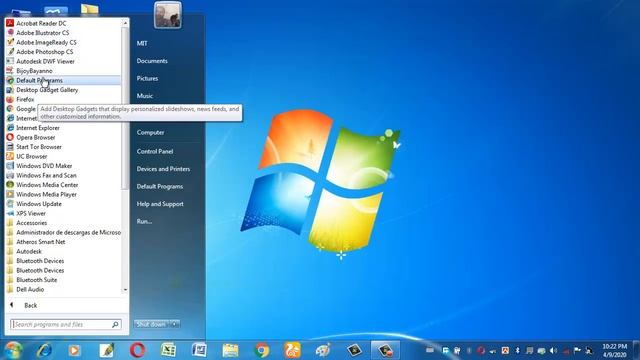Click the user account picture
The image size is (640, 360).
click(168, 16)
